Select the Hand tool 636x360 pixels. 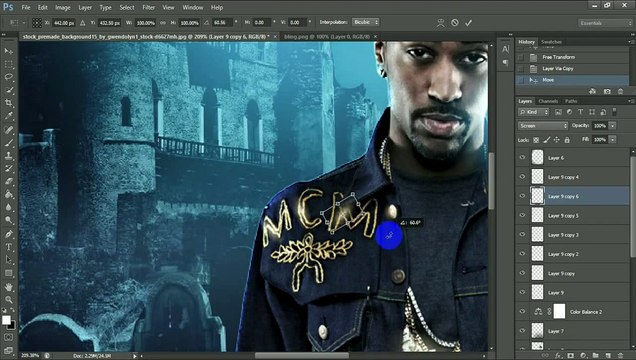point(9,287)
